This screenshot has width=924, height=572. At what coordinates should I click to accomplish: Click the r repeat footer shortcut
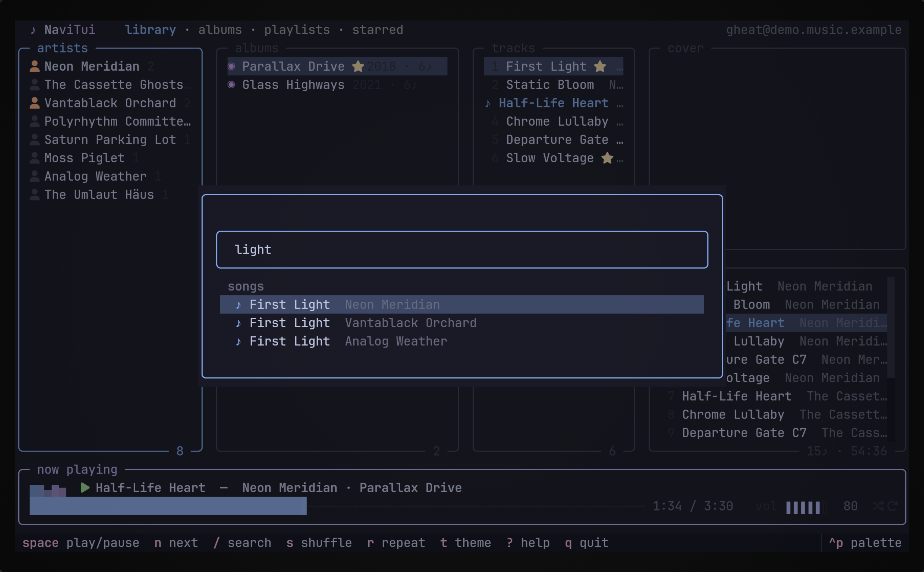(x=396, y=543)
